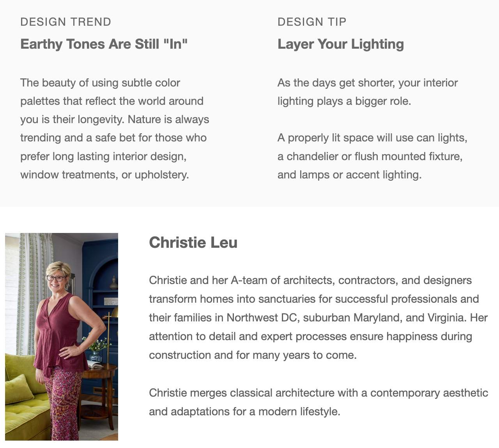Click the 'A properly lit space' paragraph
This screenshot has height=448, width=499.
coord(372,156)
